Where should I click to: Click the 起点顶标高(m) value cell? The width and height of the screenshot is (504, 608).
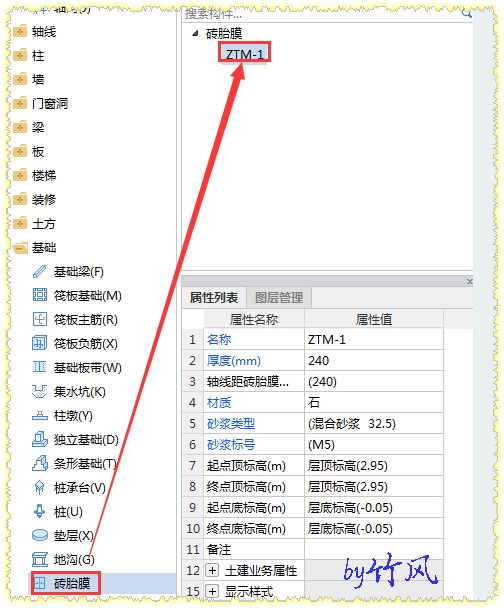(374, 465)
